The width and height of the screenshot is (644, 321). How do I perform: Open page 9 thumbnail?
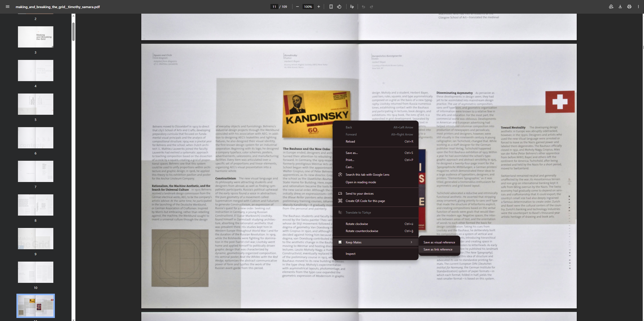[36, 239]
